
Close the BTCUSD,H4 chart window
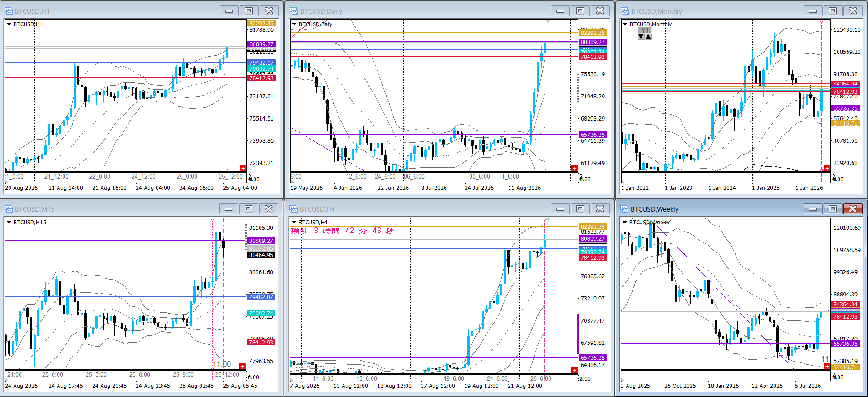pyautogui.click(x=600, y=209)
